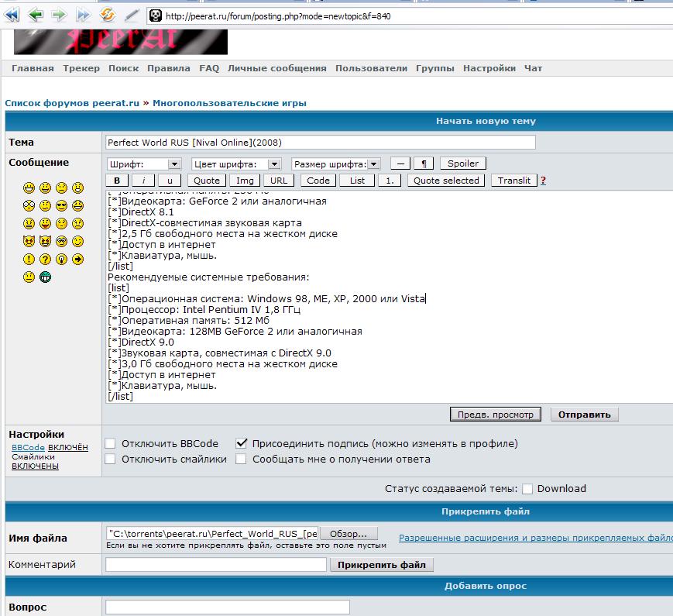The image size is (673, 616).
Task: Open the Правила page
Action: [x=169, y=68]
